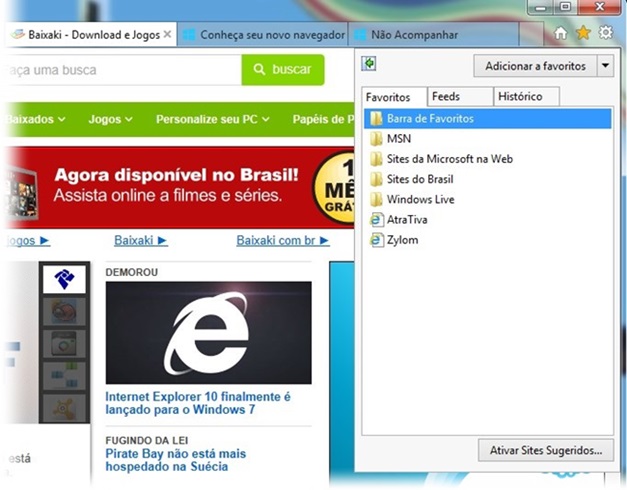This screenshot has width=627, height=490.
Task: Switch to the Histórico tab
Action: pyautogui.click(x=526, y=96)
